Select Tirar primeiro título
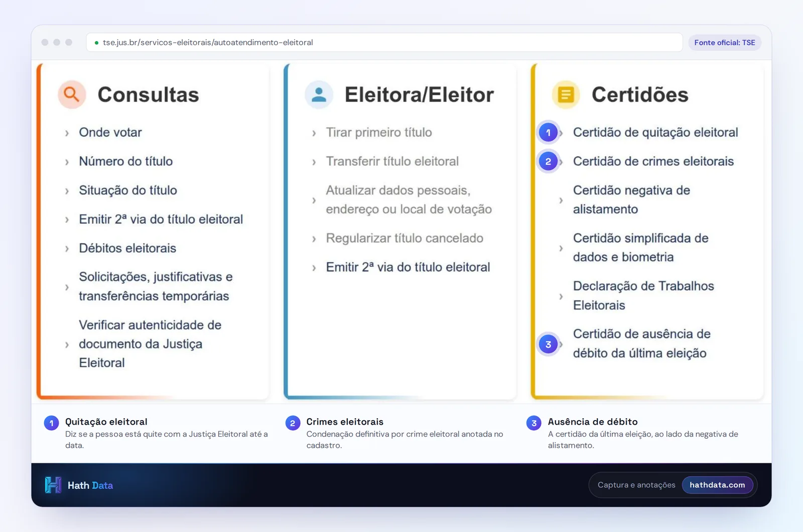The width and height of the screenshot is (803, 532). tap(379, 132)
